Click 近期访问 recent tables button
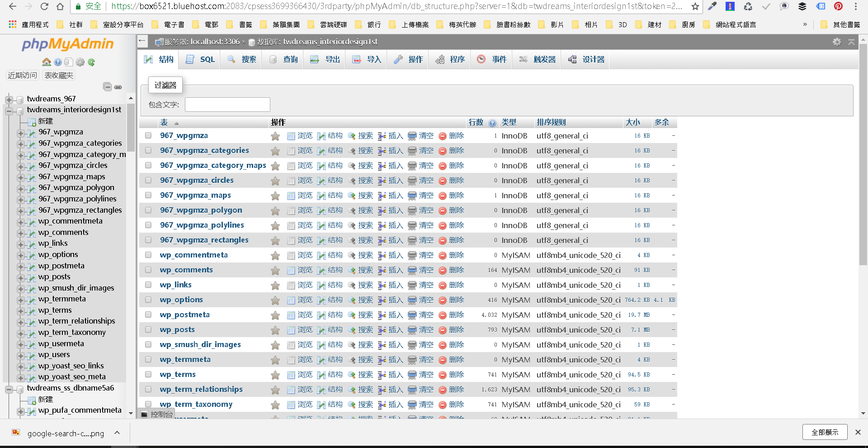Viewport: 868px width, 448px height. click(x=23, y=75)
